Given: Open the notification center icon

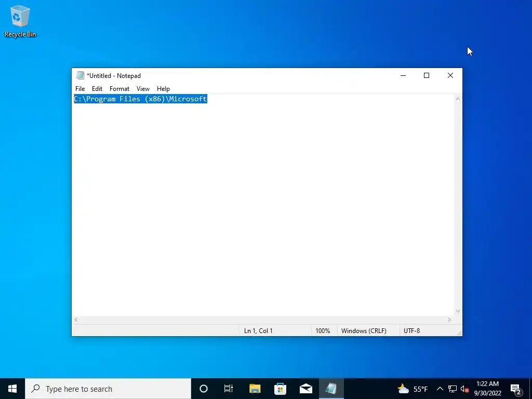Looking at the screenshot, I should pos(516,389).
